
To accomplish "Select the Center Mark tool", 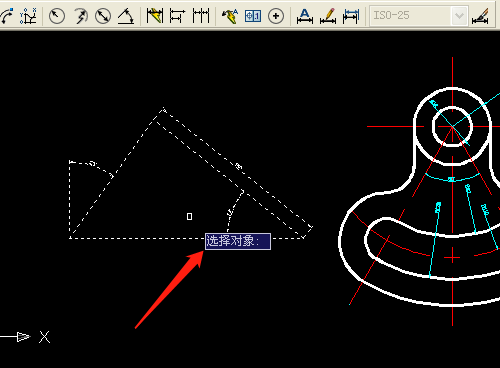I will (x=276, y=16).
